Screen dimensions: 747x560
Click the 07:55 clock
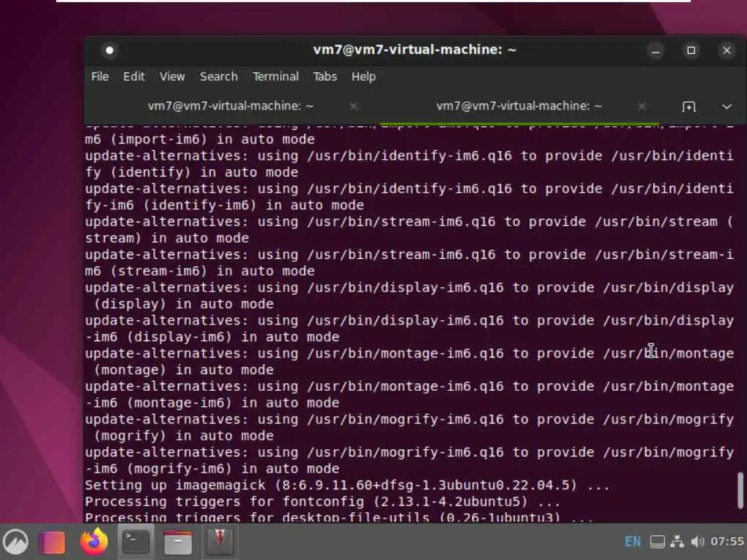(727, 542)
